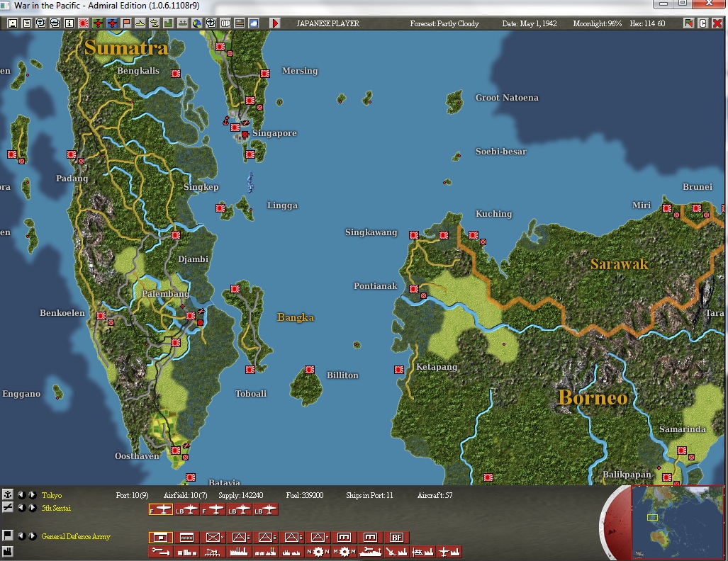Click the 'General Defence Army' unit name
Screen dimensions: 728x561
(x=76, y=536)
